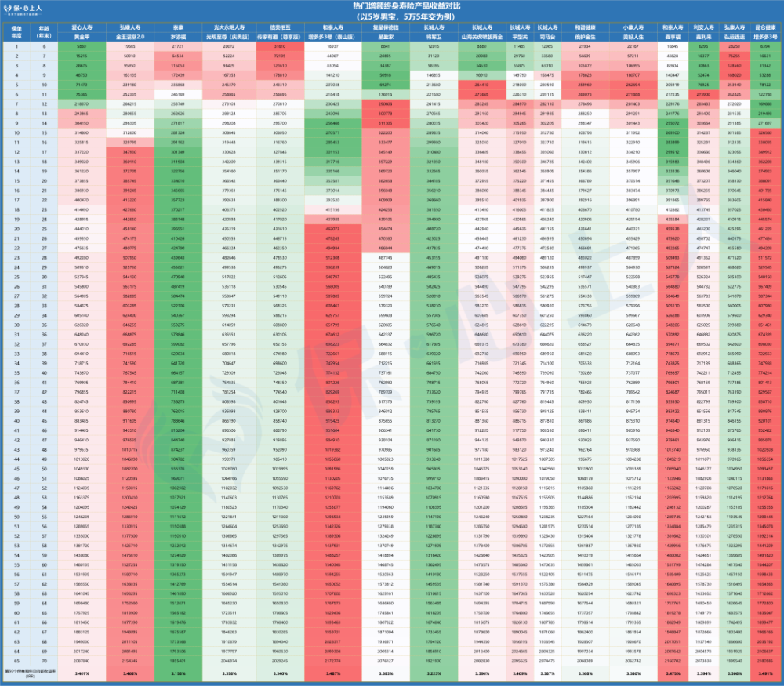Click the 爱心人寿 company header

pyautogui.click(x=82, y=27)
